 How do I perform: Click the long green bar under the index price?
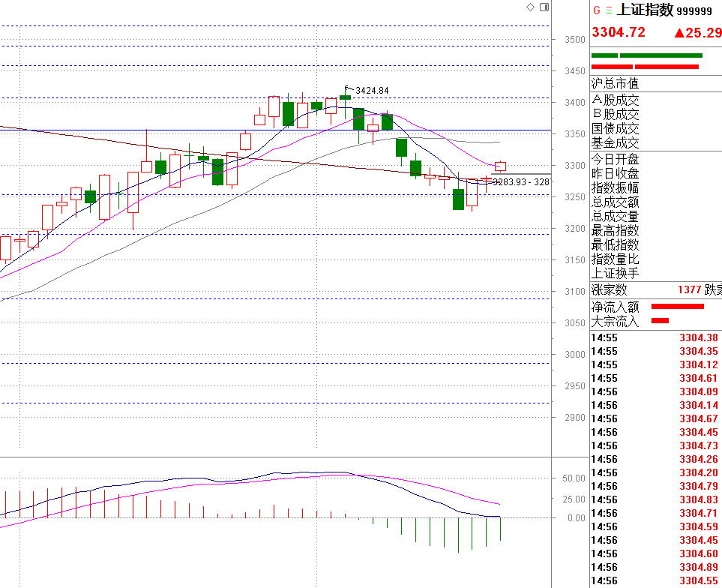point(661,55)
